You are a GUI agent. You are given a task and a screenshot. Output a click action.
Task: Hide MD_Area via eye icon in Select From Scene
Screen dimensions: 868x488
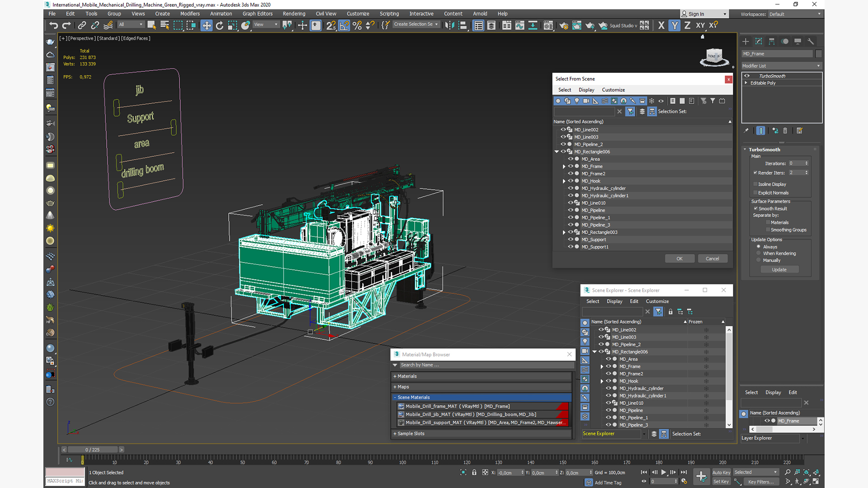(x=571, y=159)
